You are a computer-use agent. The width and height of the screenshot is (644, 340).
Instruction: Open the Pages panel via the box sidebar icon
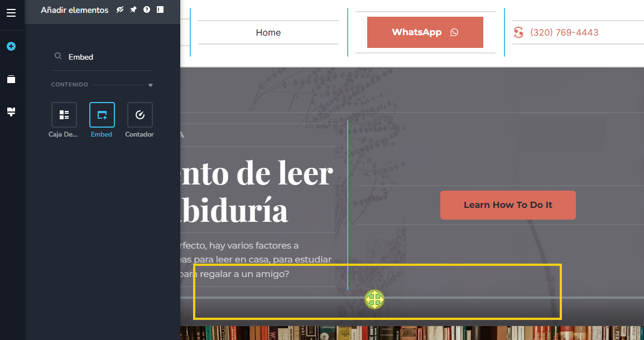pos(11,79)
